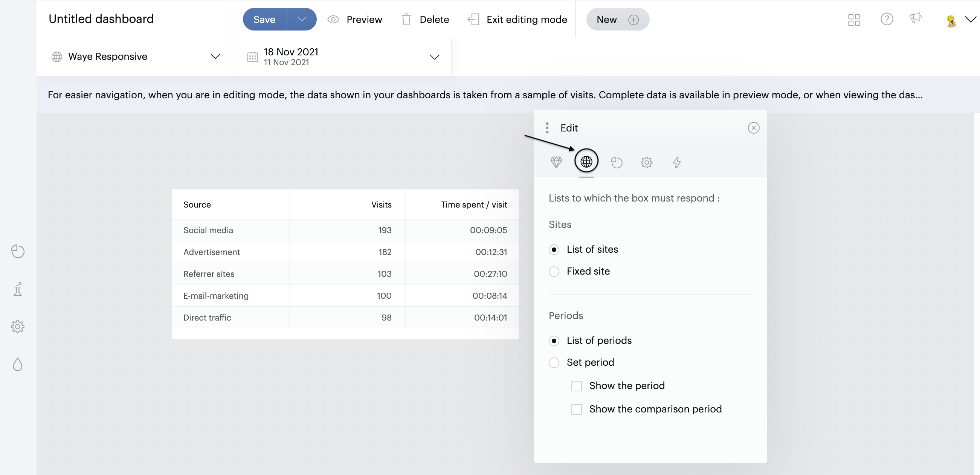Open the gear settings tab in Edit panel
980x475 pixels.
646,162
